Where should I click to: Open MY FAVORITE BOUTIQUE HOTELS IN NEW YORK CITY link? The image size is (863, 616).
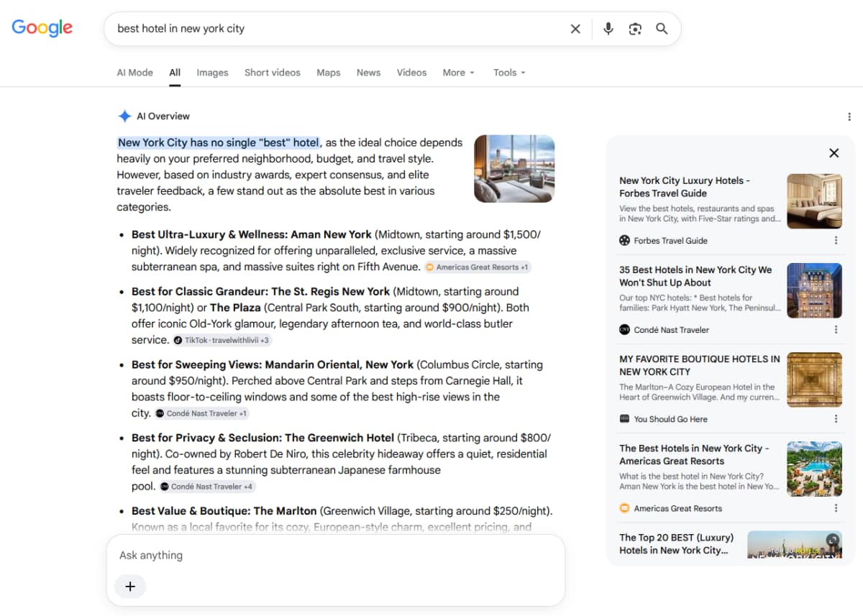click(x=700, y=365)
